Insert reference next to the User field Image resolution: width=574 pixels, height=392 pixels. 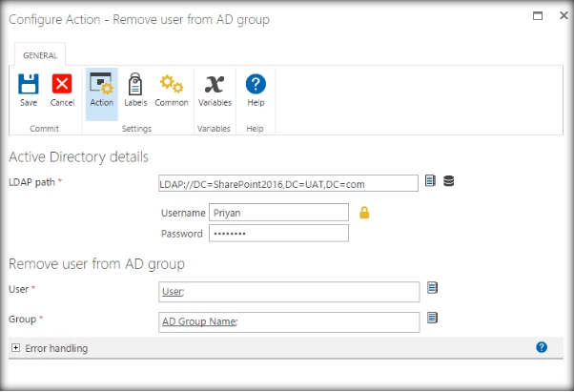pos(432,288)
